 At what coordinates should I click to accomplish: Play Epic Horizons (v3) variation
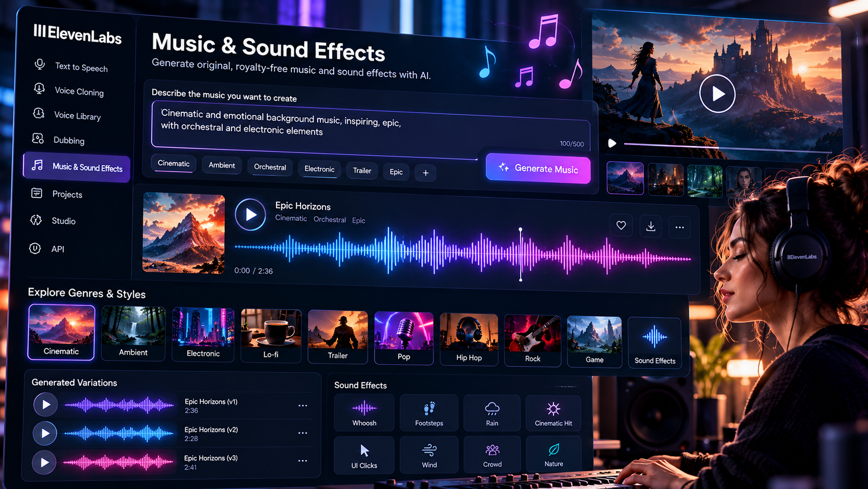(45, 462)
